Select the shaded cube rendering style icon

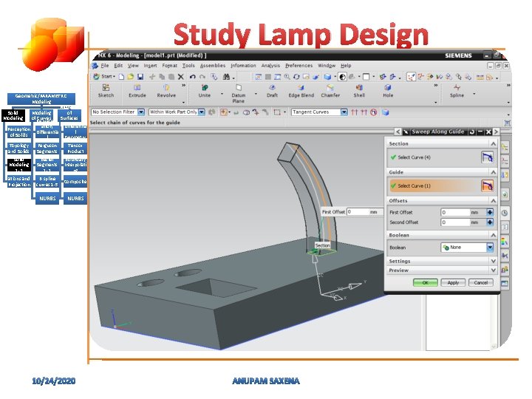[x=327, y=77]
